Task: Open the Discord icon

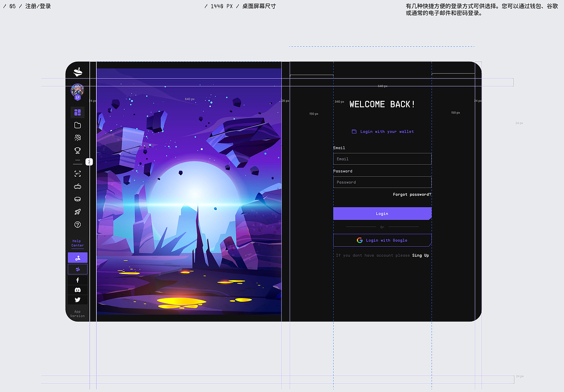Action: pos(78,290)
